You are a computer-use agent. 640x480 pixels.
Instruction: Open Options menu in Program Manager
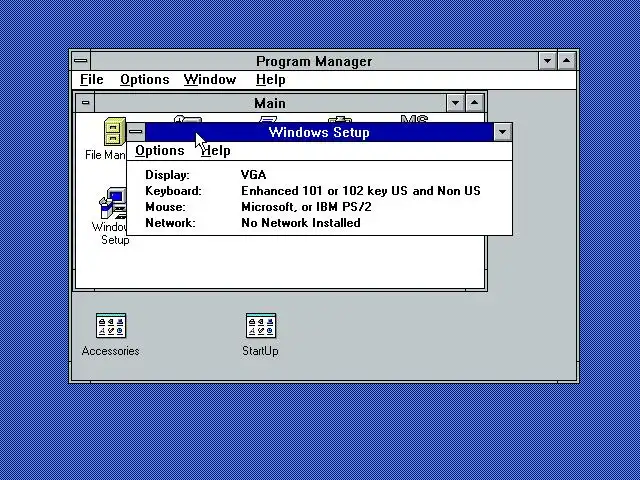pyautogui.click(x=144, y=80)
